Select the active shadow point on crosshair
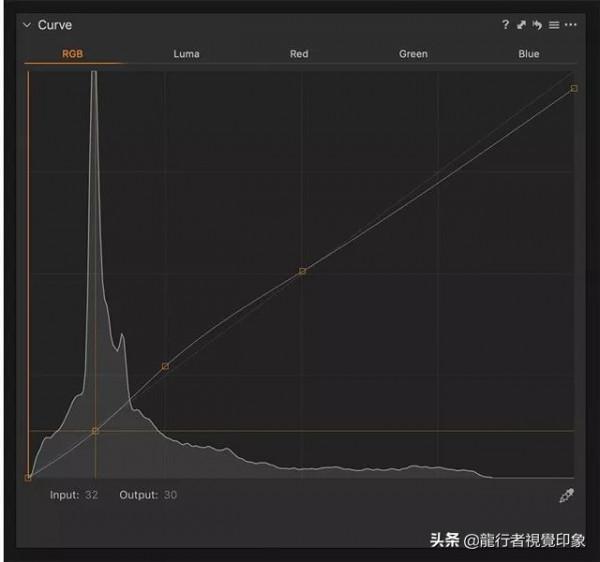Screen dimensions: 600x562 [95, 431]
